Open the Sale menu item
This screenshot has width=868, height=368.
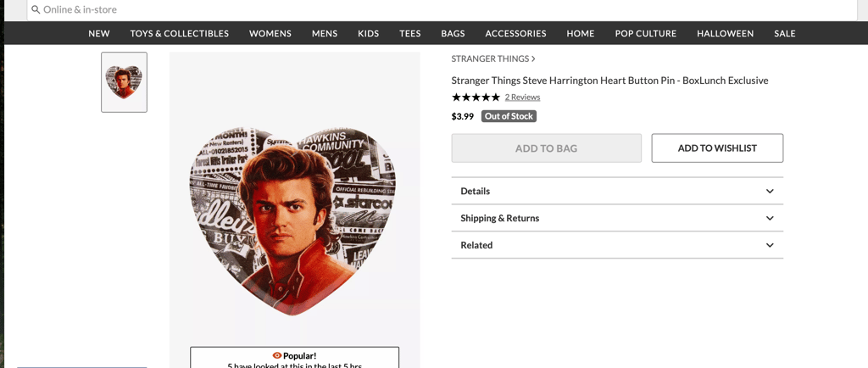point(784,34)
